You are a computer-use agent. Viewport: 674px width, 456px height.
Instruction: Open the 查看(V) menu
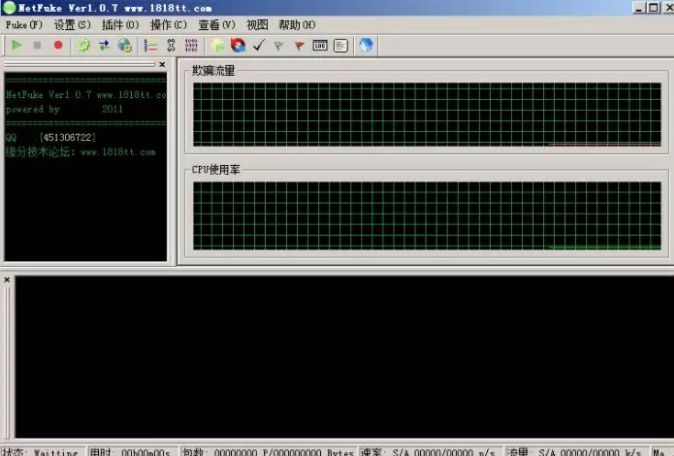217,25
